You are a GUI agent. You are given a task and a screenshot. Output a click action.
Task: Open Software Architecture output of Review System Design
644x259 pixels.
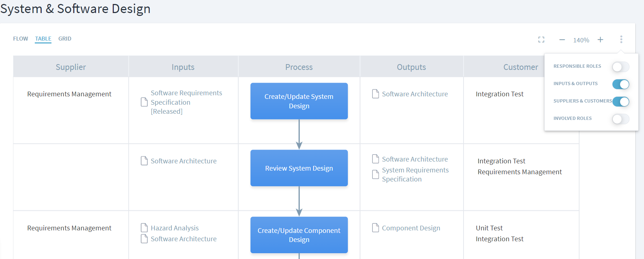415,159
